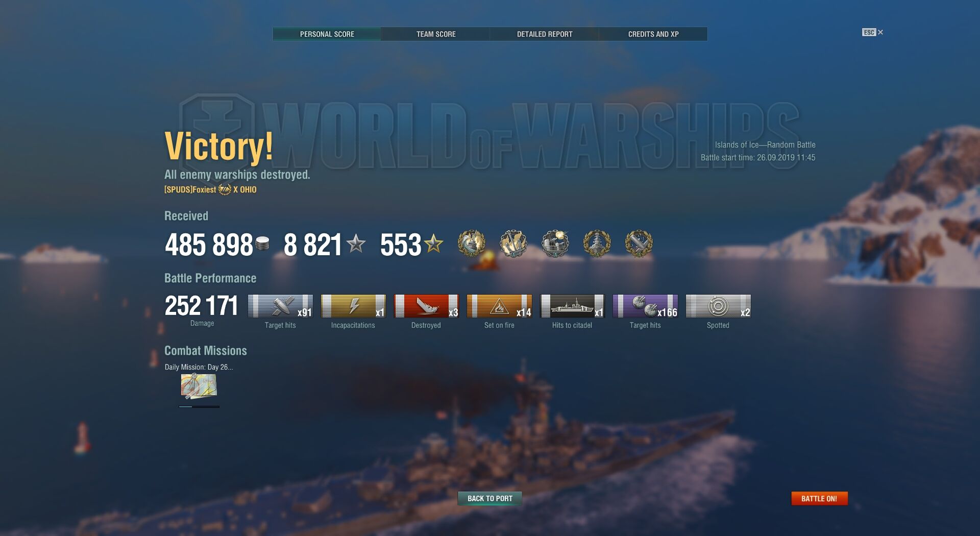Image resolution: width=980 pixels, height=536 pixels.
Task: Click the first achievement medal icon
Action: click(x=471, y=243)
